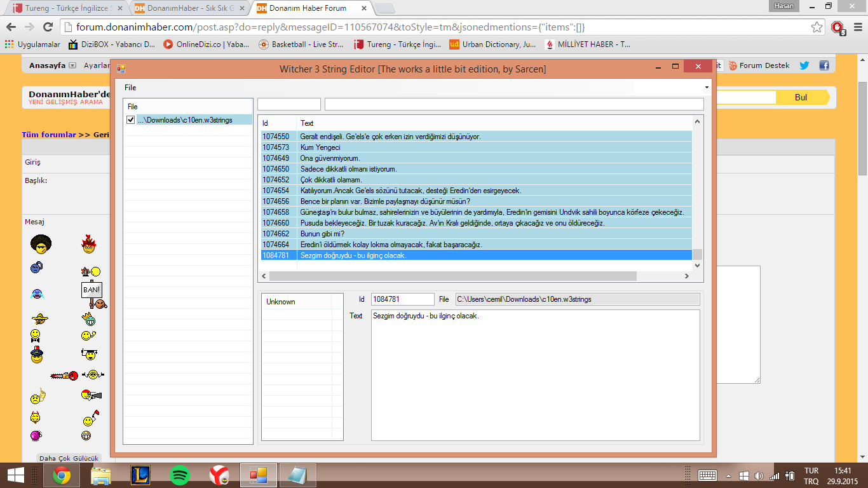Select row 1074573 Kum Yengeci

476,147
